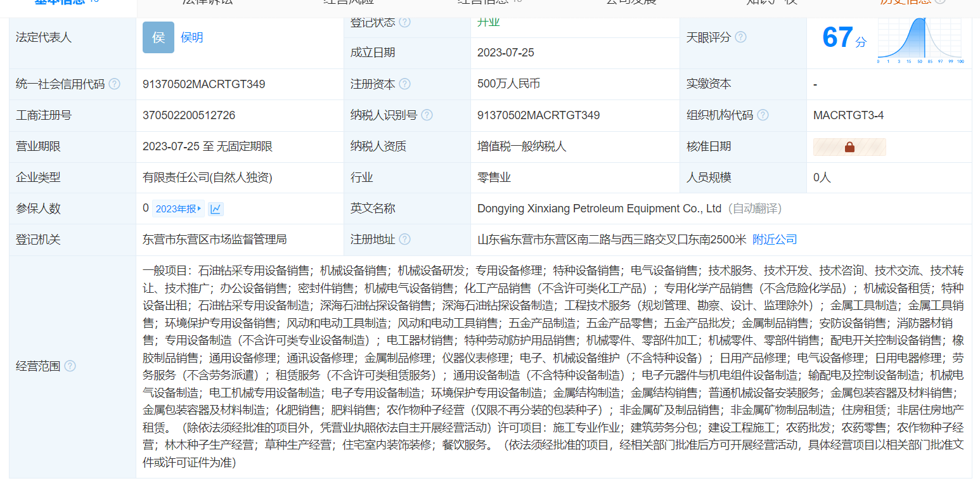Viewport: 980px width, 495px height.
Task: Click help icon next to 统一社会信用代码
Action: [114, 84]
